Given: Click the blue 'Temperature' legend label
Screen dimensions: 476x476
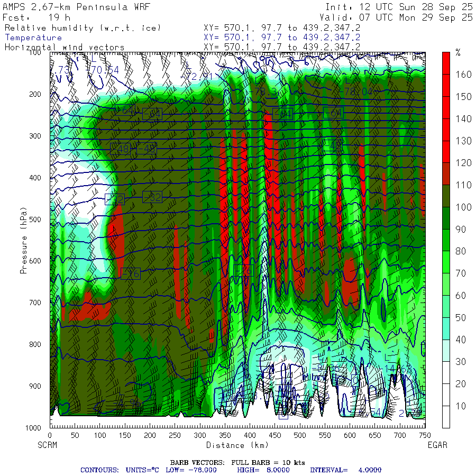Looking at the screenshot, I should point(33,38).
